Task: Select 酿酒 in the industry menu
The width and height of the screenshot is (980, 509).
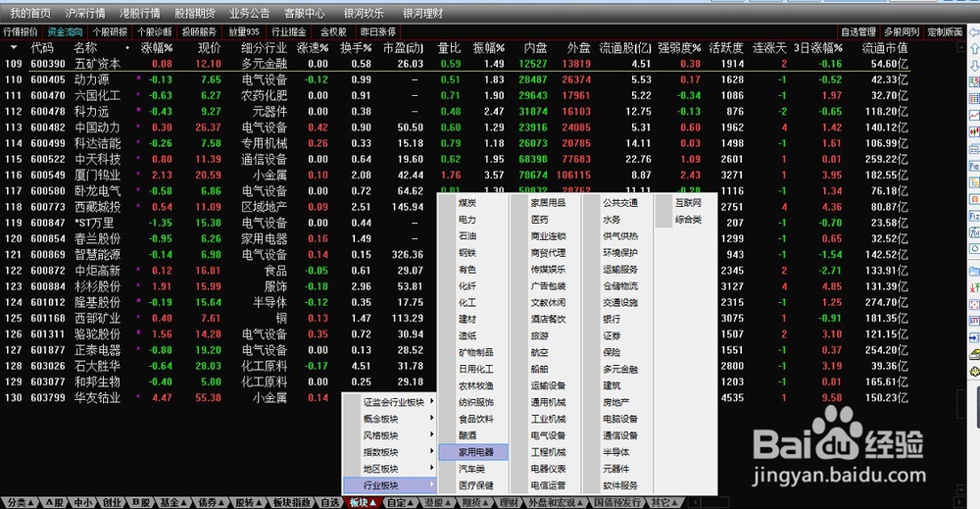Action: [467, 435]
